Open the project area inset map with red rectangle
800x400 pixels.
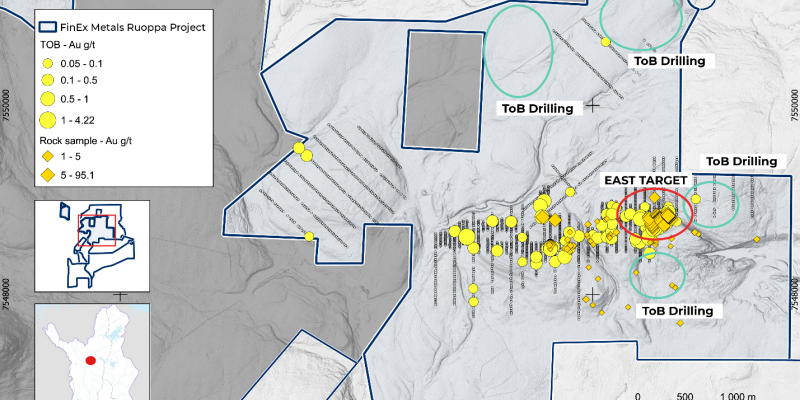96,245
